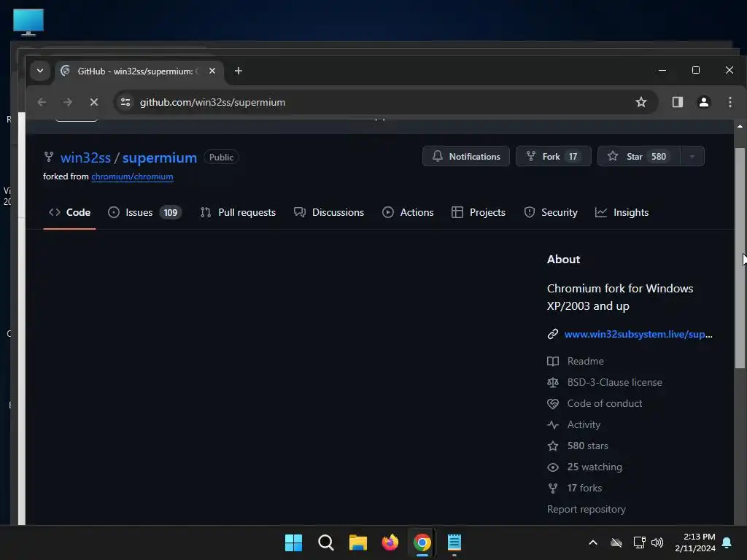Go forward in Chrome
The width and height of the screenshot is (747, 560).
click(68, 102)
